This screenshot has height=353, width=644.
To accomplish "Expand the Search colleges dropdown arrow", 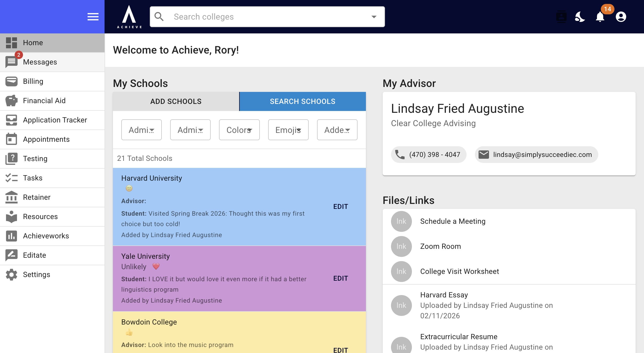I will (x=374, y=17).
